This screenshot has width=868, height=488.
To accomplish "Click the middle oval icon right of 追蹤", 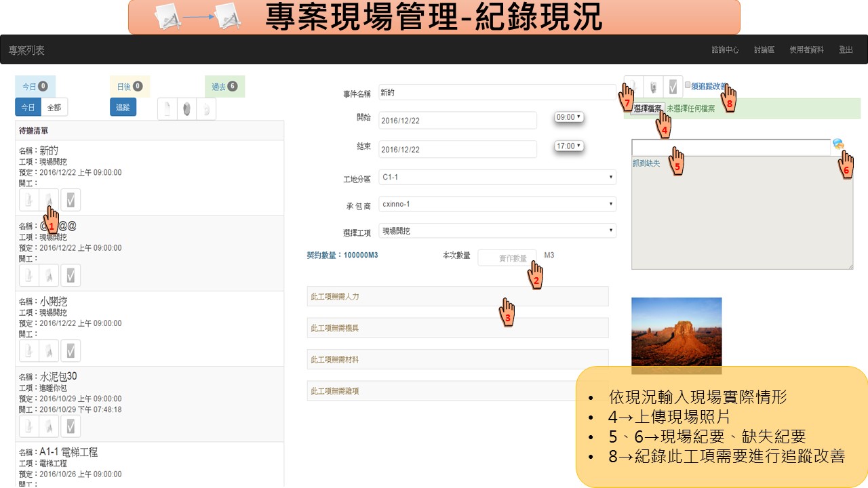I will (x=186, y=108).
